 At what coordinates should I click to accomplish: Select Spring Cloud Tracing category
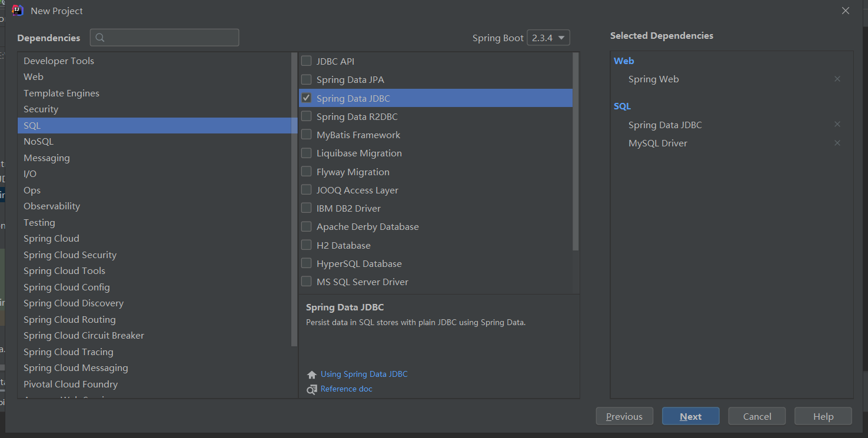[154, 352]
